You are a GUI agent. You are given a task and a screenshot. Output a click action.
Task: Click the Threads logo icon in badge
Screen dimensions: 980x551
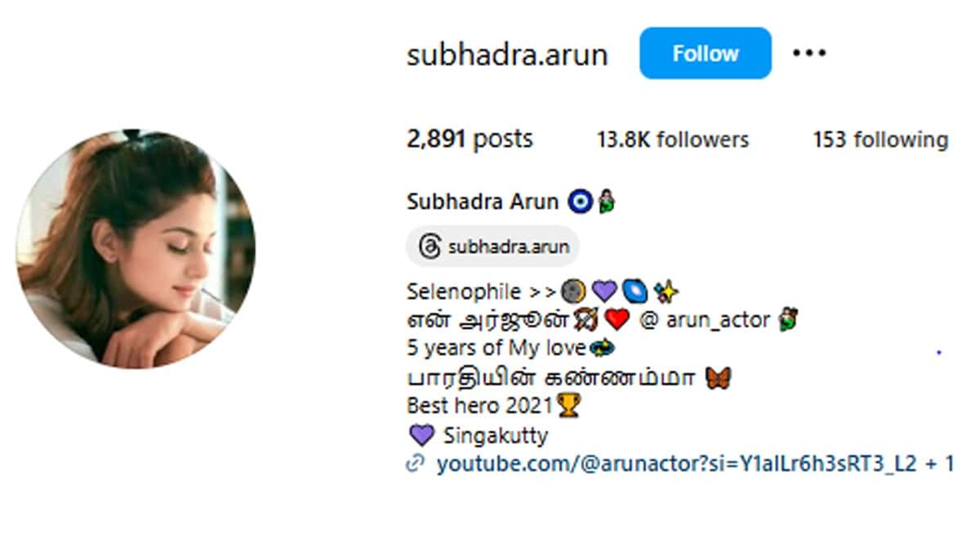(x=430, y=247)
